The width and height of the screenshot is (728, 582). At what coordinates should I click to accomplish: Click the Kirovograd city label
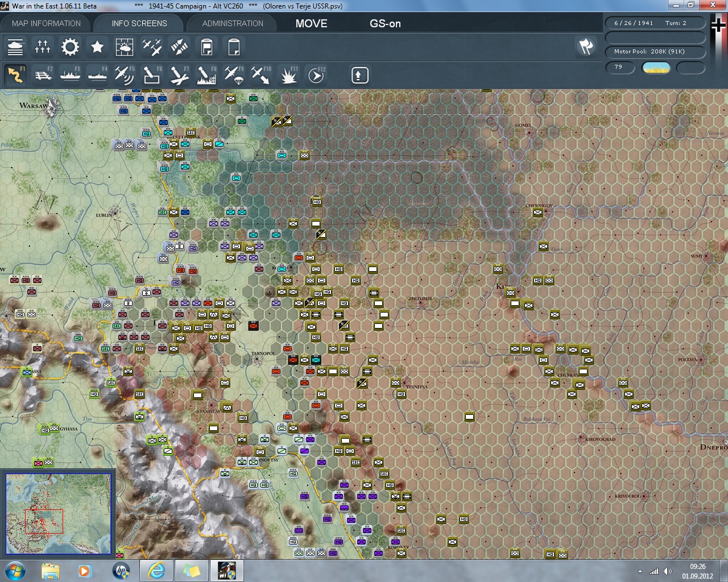601,439
